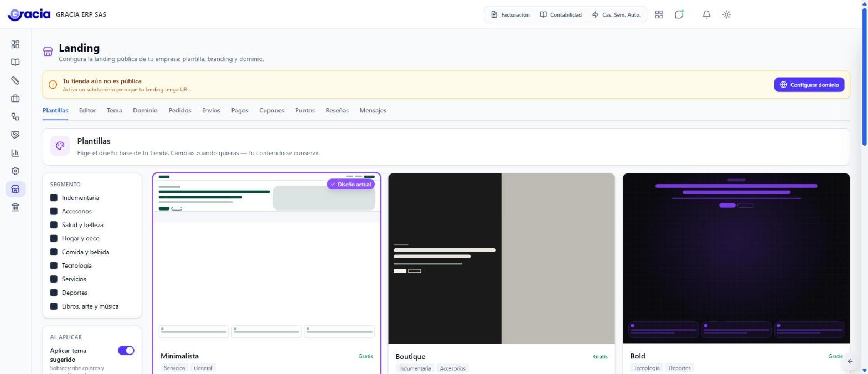Open the dashboard grid icon in sidebar
The image size is (868, 374).
tap(15, 44)
